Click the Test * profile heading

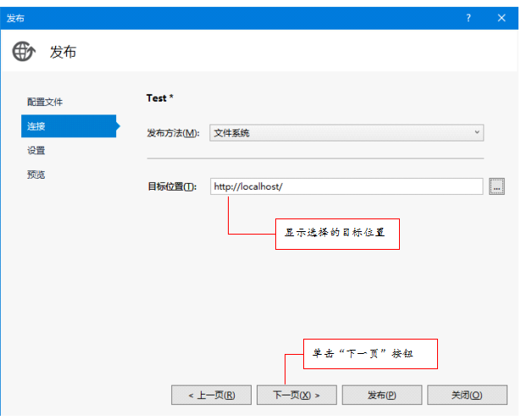coord(160,98)
